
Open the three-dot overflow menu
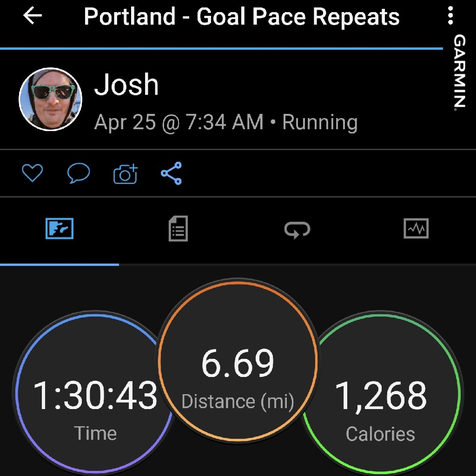pyautogui.click(x=450, y=16)
